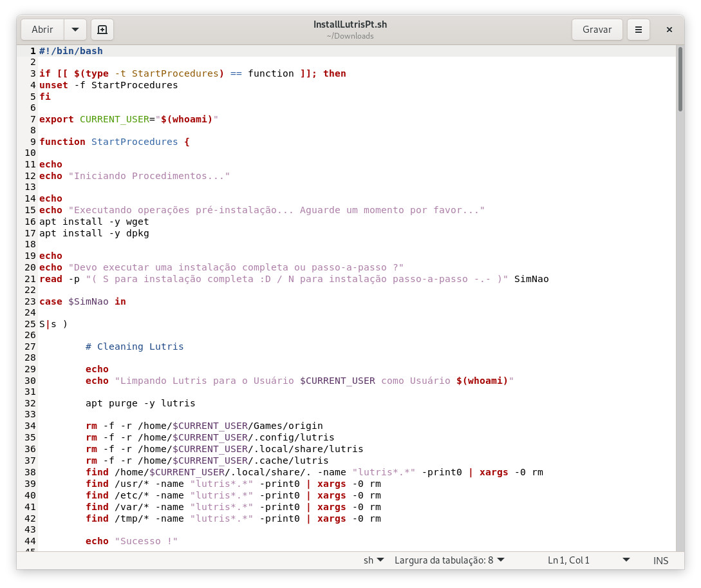701x588 pixels.
Task: Click the # Cleaning Lutris comment
Action: pos(135,346)
